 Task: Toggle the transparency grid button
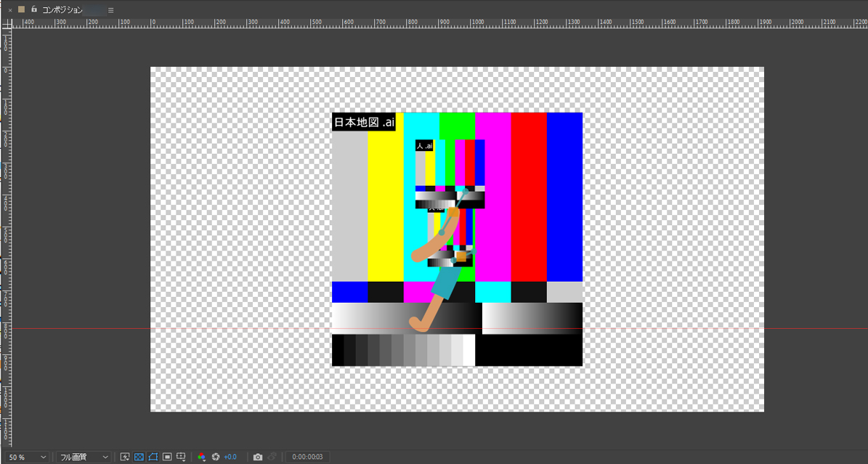(139, 457)
